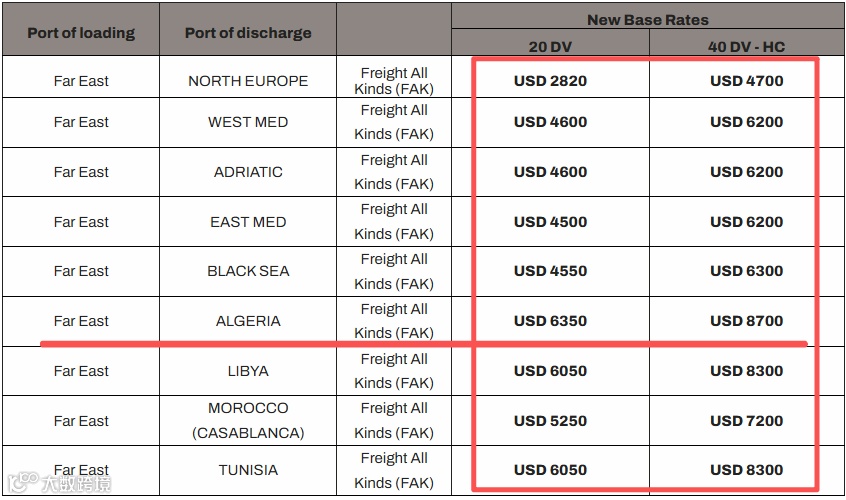Select the 20 DV column header
Image resolution: width=846 pixels, height=500 pixels.
coord(550,46)
